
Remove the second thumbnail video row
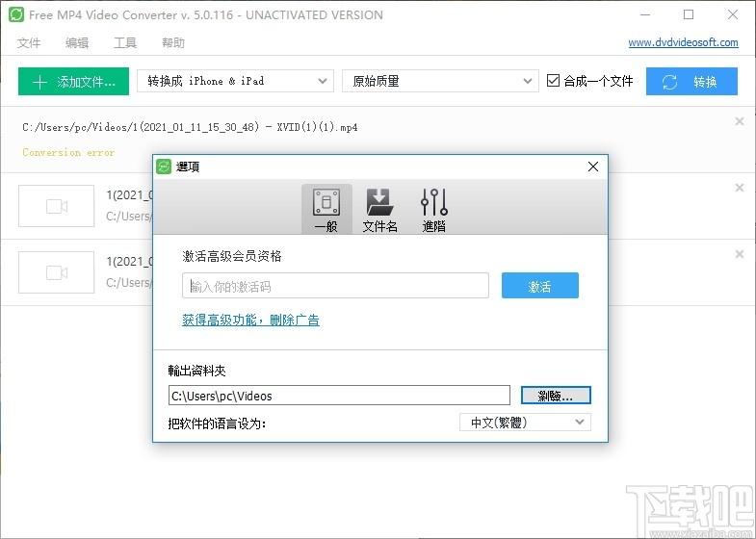[x=739, y=254]
